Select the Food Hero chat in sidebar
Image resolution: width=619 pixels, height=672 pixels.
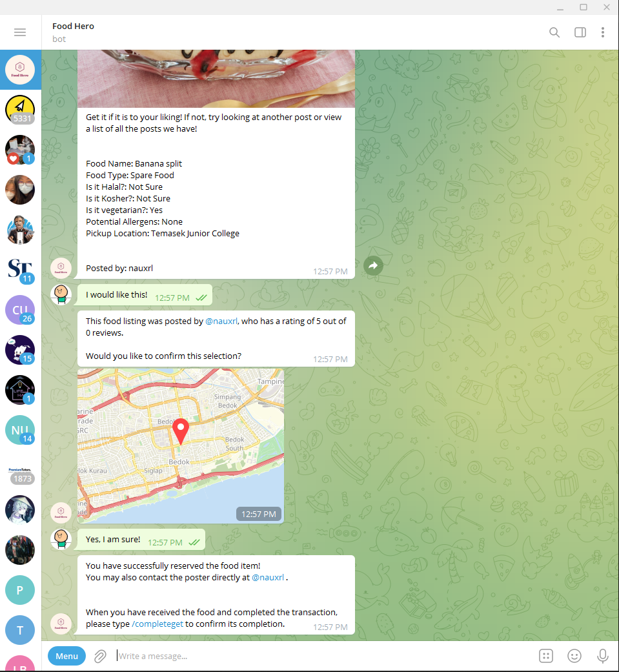point(20,70)
